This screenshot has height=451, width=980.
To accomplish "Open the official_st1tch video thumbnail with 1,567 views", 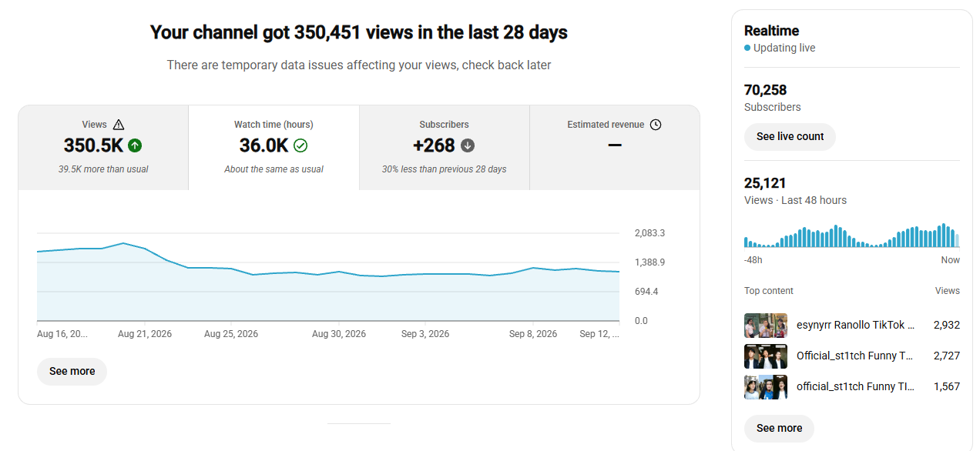I will [x=766, y=387].
